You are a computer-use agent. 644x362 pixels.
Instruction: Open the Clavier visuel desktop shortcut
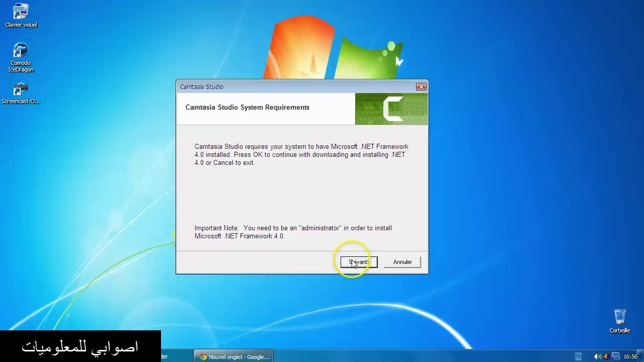(x=21, y=15)
